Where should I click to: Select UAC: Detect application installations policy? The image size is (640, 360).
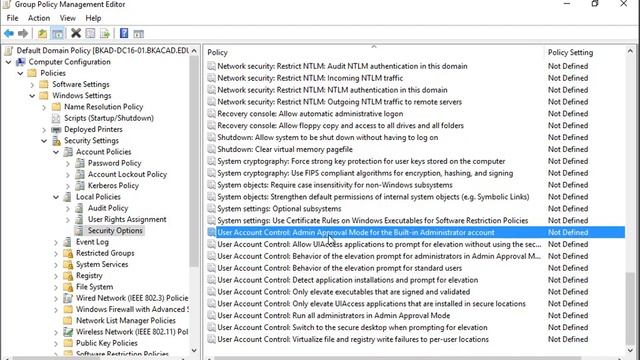coord(347,280)
